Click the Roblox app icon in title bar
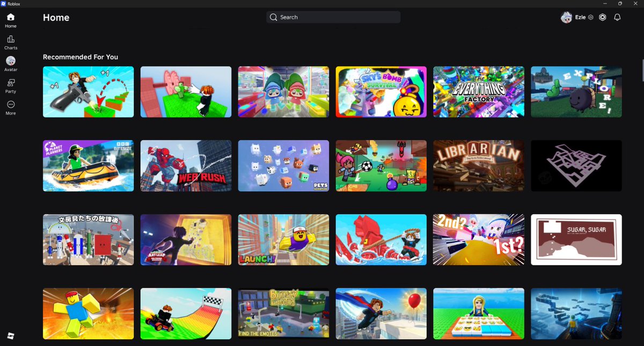The width and height of the screenshot is (644, 346). 3,3
